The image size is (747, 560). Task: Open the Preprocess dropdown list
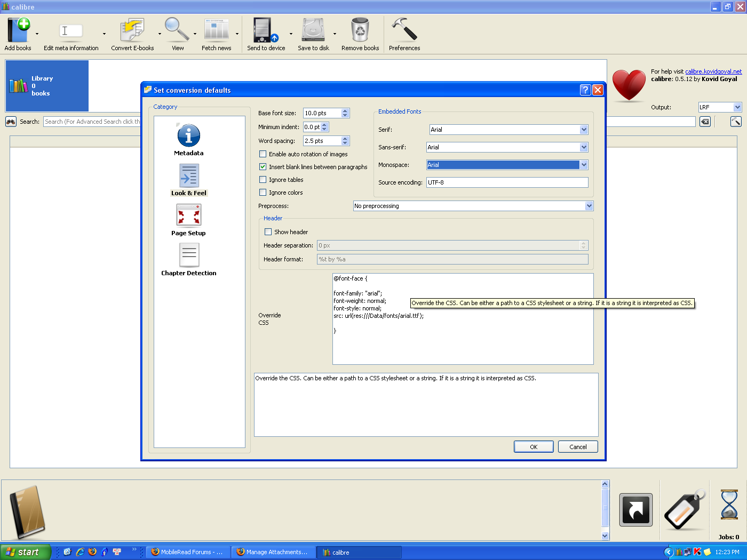coord(589,206)
